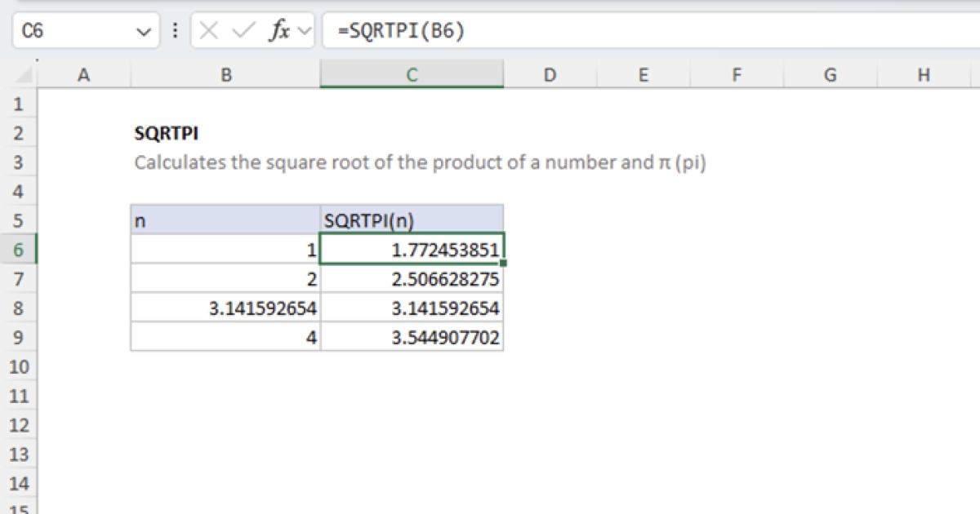Screen dimensions: 980x514
Task: Click the cell showing 3.141592654 in column B
Action: pos(225,308)
